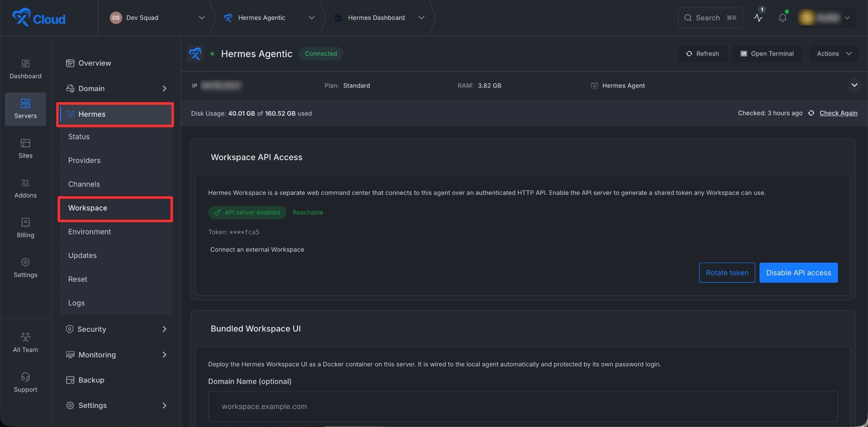Click Connect an external Workspace
This screenshot has height=427, width=868.
coord(257,250)
